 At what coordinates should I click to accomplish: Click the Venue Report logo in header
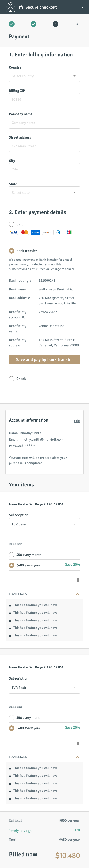point(10,7)
